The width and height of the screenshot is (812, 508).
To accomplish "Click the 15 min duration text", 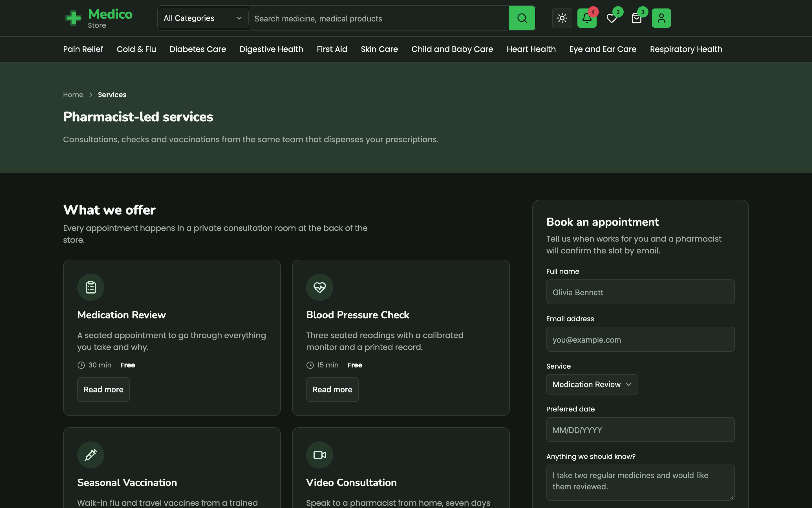I will click(x=328, y=365).
